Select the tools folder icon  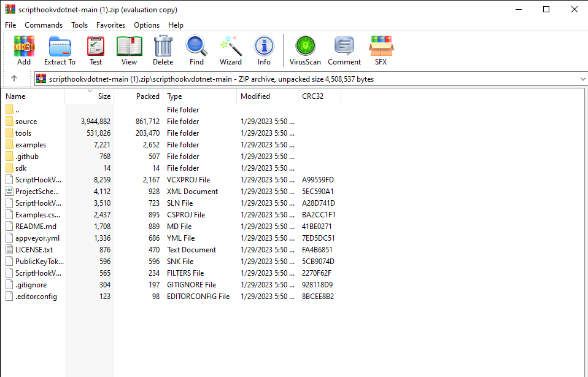[x=9, y=133]
